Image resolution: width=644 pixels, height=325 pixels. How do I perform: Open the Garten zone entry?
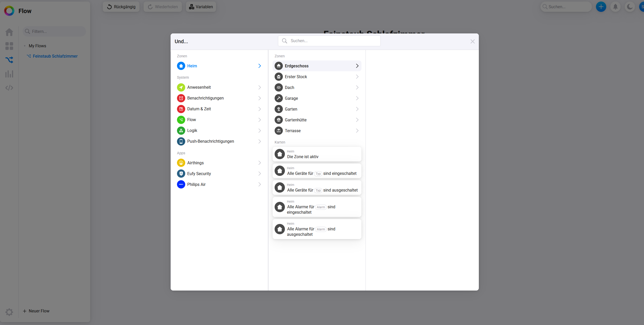tap(291, 109)
